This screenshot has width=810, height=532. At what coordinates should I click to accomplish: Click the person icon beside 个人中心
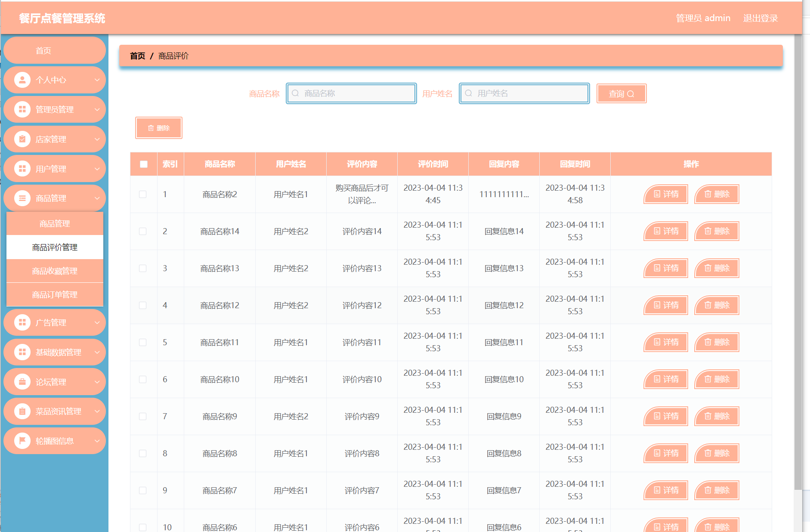tap(22, 80)
